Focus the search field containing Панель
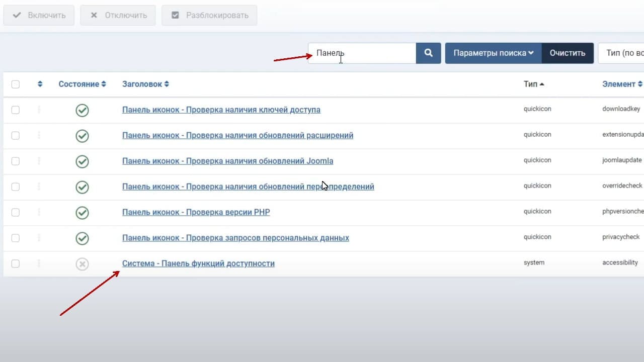This screenshot has width=644, height=362. (x=362, y=53)
